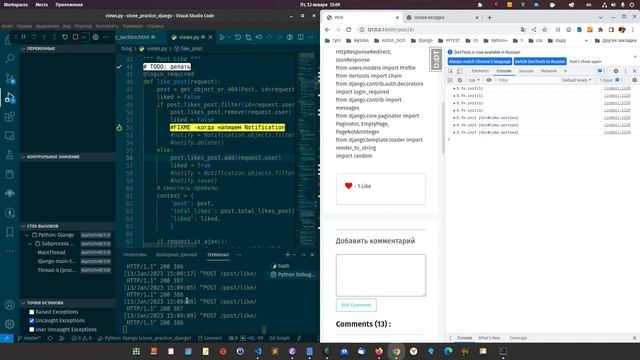This screenshot has height=360, width=640.
Task: Click in the comment text area
Action: pyautogui.click(x=381, y=276)
